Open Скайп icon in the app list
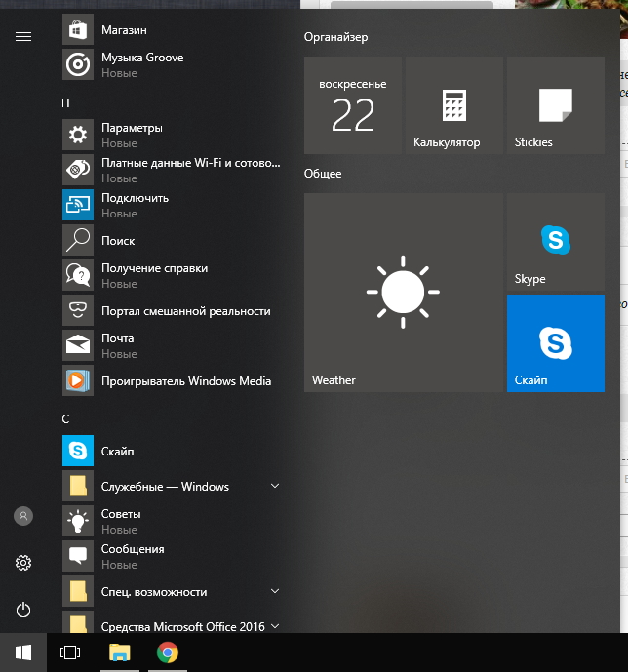This screenshot has width=628, height=672. (78, 451)
